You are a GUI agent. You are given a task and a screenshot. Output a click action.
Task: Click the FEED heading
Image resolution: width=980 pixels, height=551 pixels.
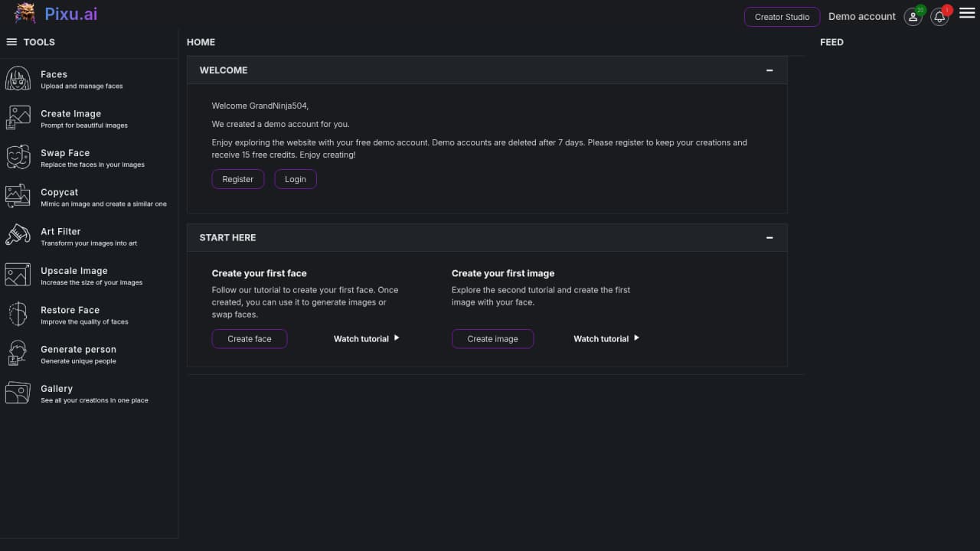[831, 42]
